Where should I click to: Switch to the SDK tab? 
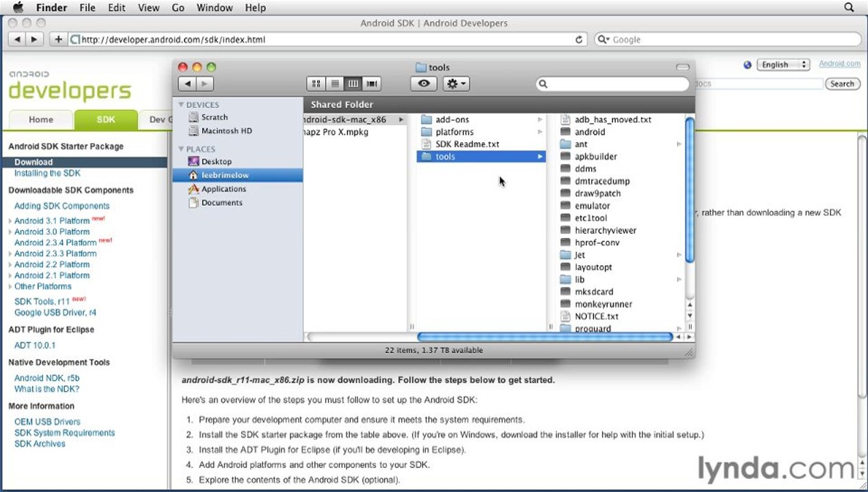[x=106, y=120]
